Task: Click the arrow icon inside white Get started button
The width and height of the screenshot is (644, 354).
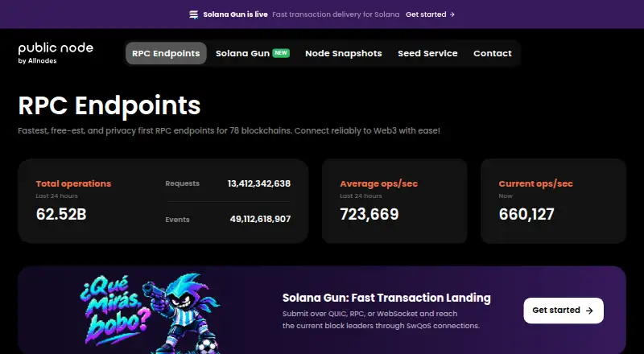Action: (x=589, y=311)
